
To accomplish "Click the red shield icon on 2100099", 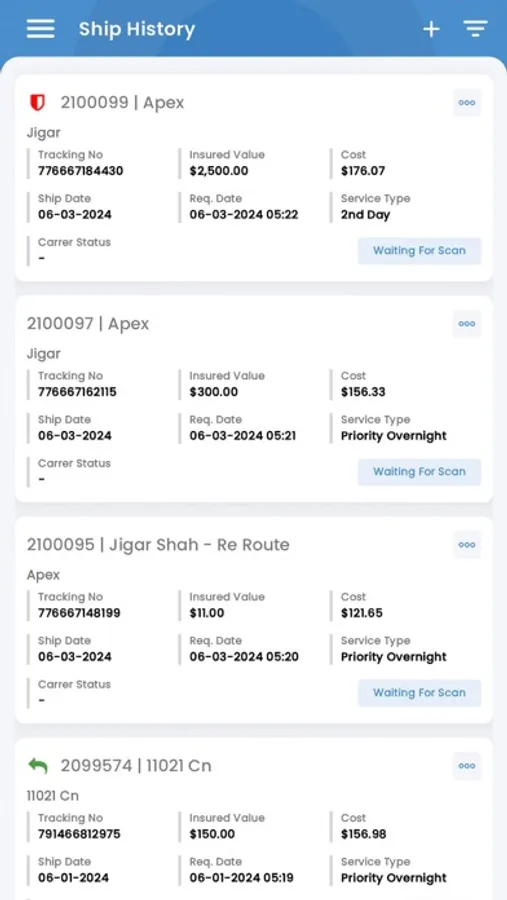I will tap(37, 103).
